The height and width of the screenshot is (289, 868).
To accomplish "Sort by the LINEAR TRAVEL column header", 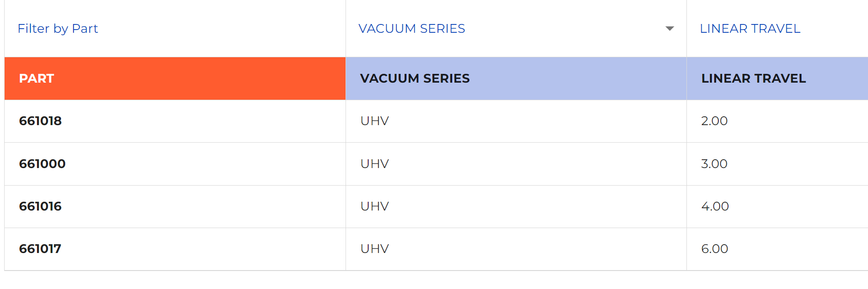I will pos(753,78).
